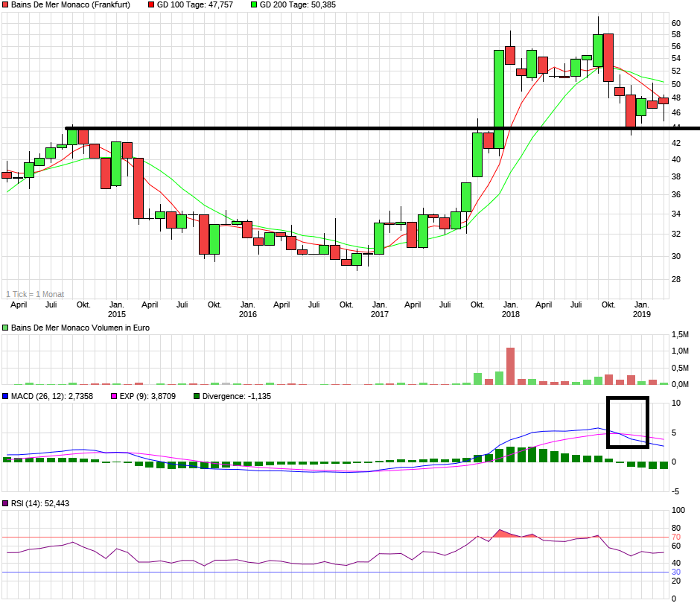Image resolution: width=700 pixels, height=606 pixels.
Task: Click the purple RSI (14) legend swatch
Action: point(5,503)
